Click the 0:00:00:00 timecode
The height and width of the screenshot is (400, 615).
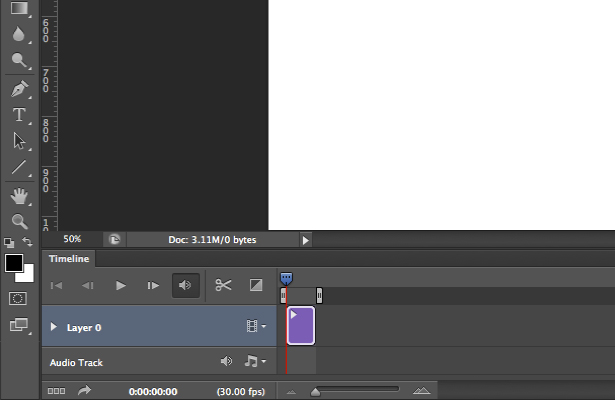(153, 392)
